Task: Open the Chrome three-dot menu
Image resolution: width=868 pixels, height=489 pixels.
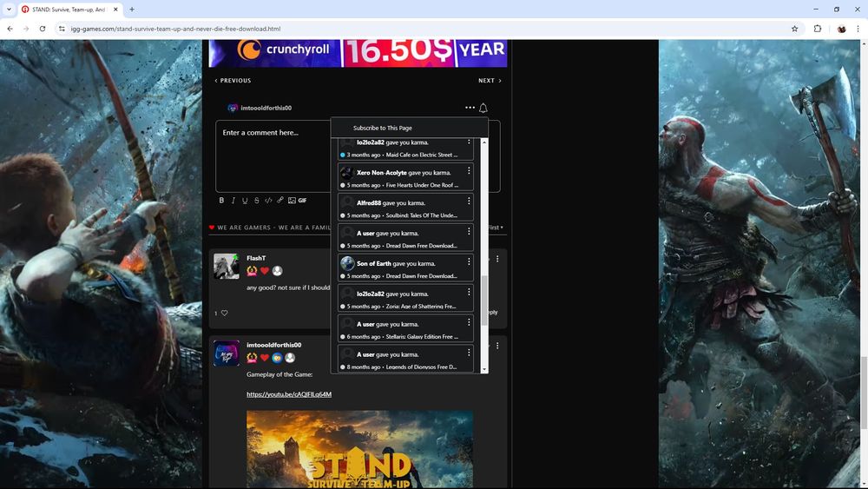Action: coord(858,29)
